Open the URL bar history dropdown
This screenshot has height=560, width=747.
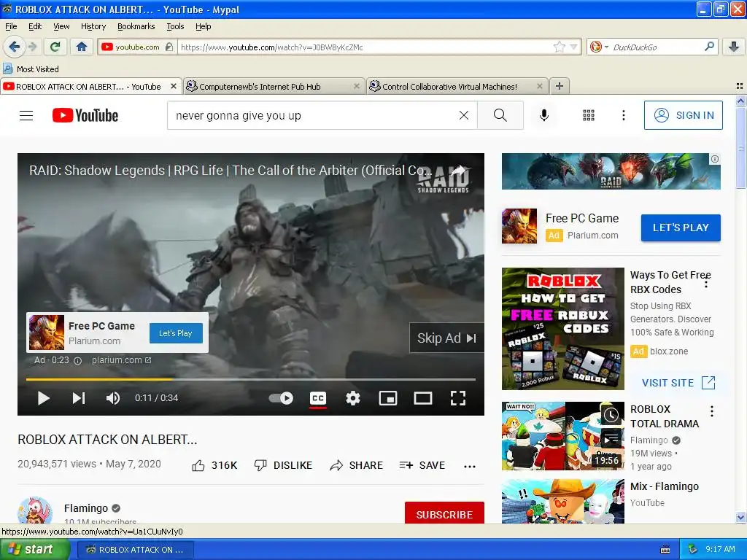573,47
